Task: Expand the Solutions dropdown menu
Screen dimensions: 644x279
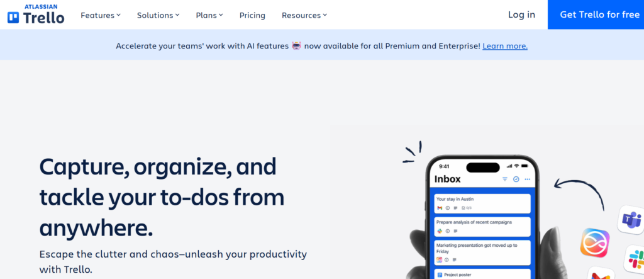Action: point(158,15)
